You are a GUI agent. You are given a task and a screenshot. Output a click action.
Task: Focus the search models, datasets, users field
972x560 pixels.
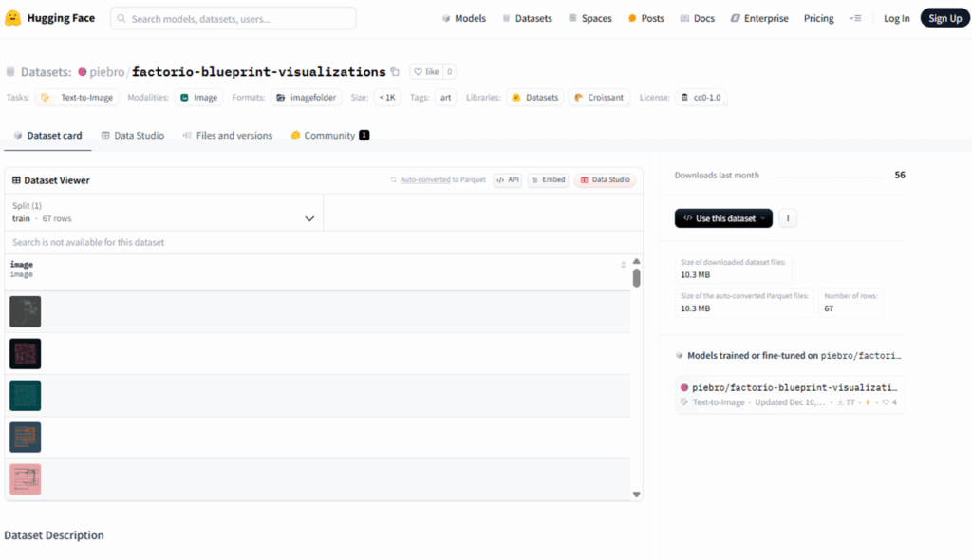coord(234,19)
